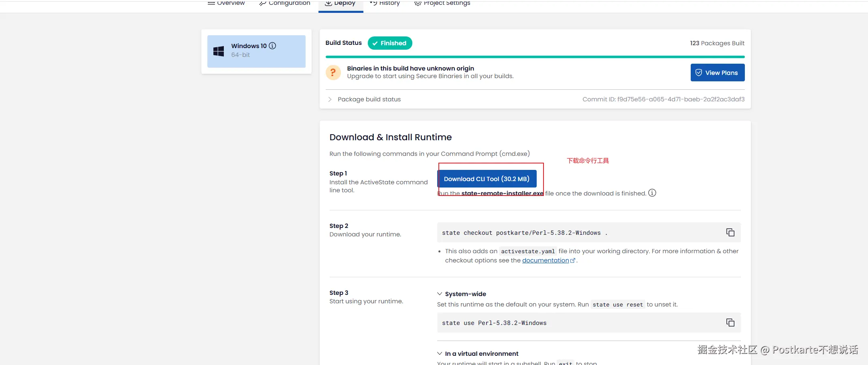Viewport: 868px width, 365px height.
Task: Copy the state use Perl command
Action: click(x=730, y=323)
